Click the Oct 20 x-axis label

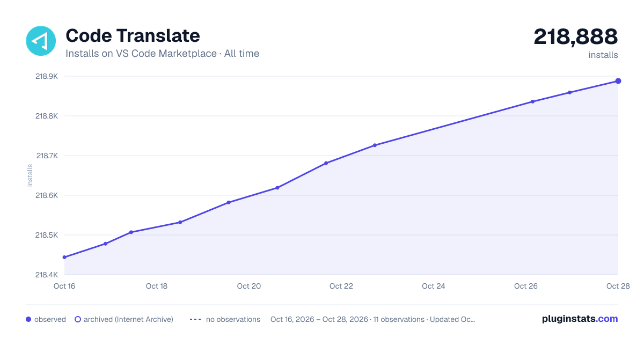[x=249, y=286]
